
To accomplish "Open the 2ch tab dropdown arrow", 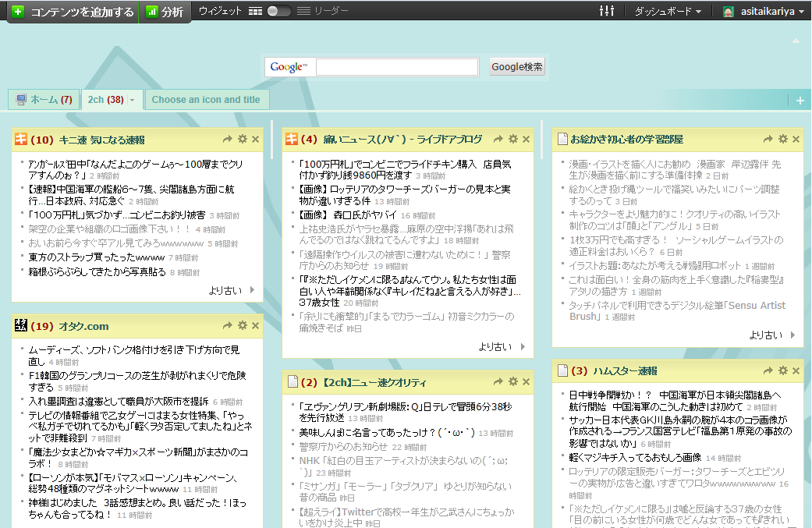I will 133,100.
